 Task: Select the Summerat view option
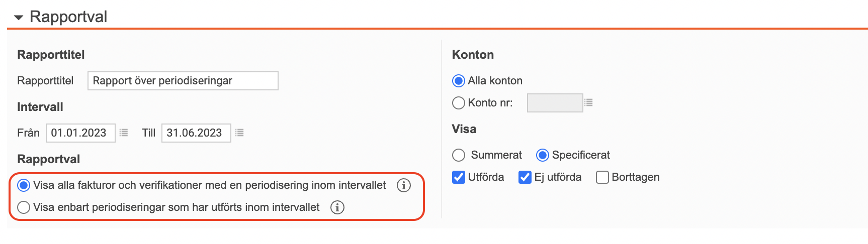click(459, 155)
